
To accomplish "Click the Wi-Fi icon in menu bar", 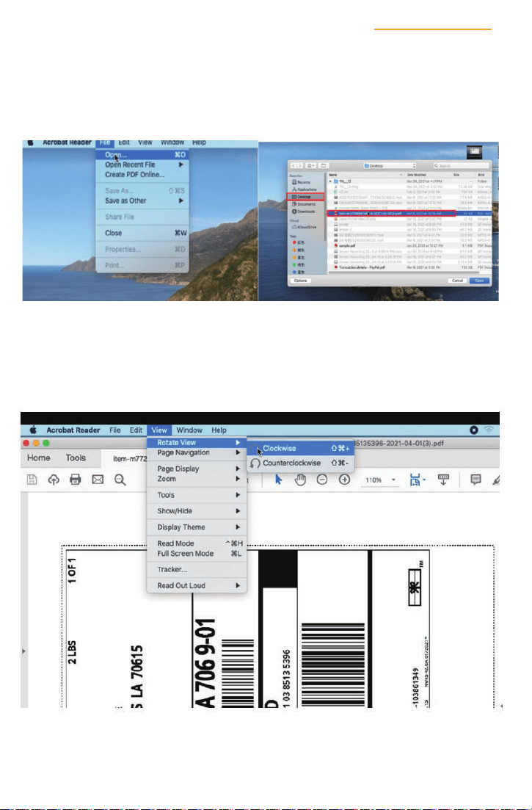I will point(489,430).
